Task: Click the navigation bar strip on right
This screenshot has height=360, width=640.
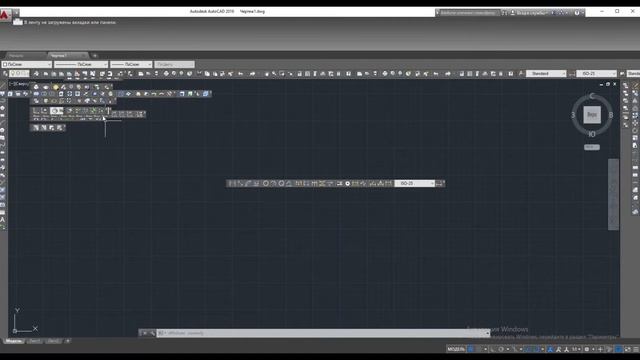Action: click(613, 194)
